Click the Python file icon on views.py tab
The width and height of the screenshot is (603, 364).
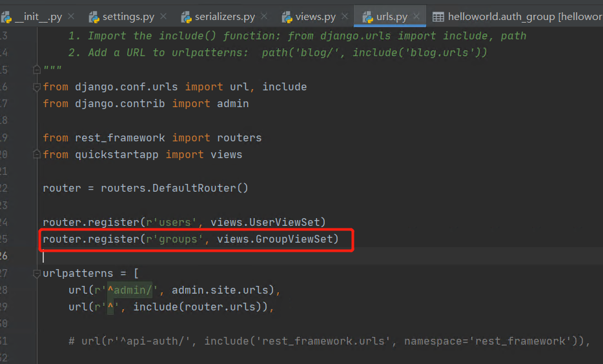[x=287, y=17]
